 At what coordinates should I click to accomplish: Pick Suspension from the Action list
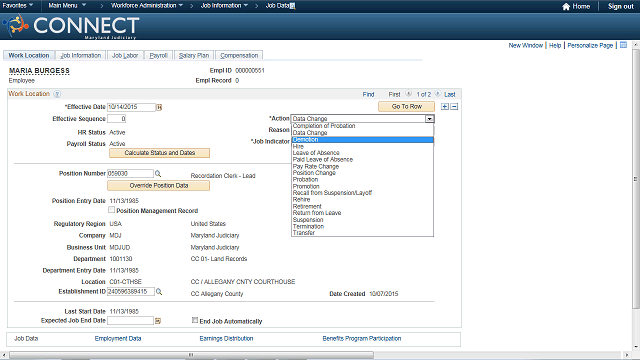tap(362, 220)
